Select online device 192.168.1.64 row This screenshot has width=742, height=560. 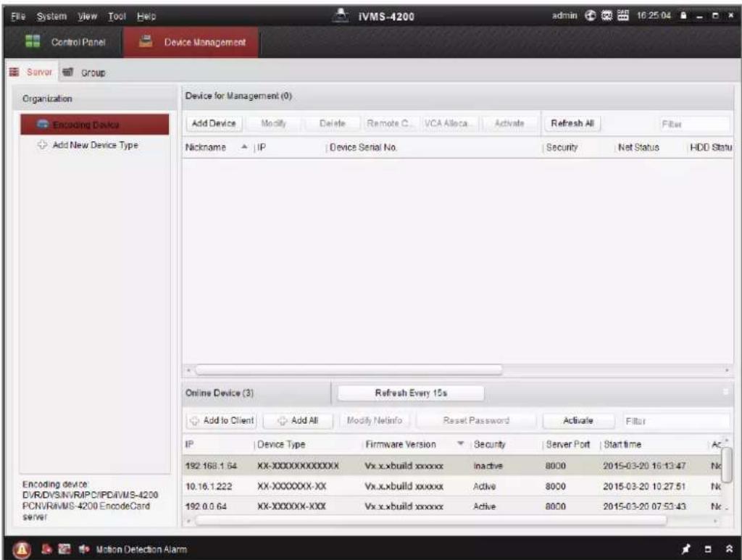tap(452, 466)
